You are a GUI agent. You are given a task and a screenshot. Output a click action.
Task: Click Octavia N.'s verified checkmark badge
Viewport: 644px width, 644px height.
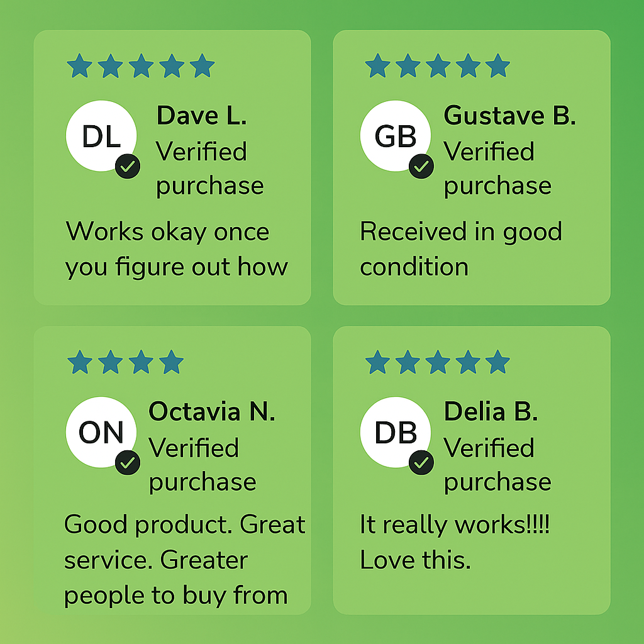(128, 463)
